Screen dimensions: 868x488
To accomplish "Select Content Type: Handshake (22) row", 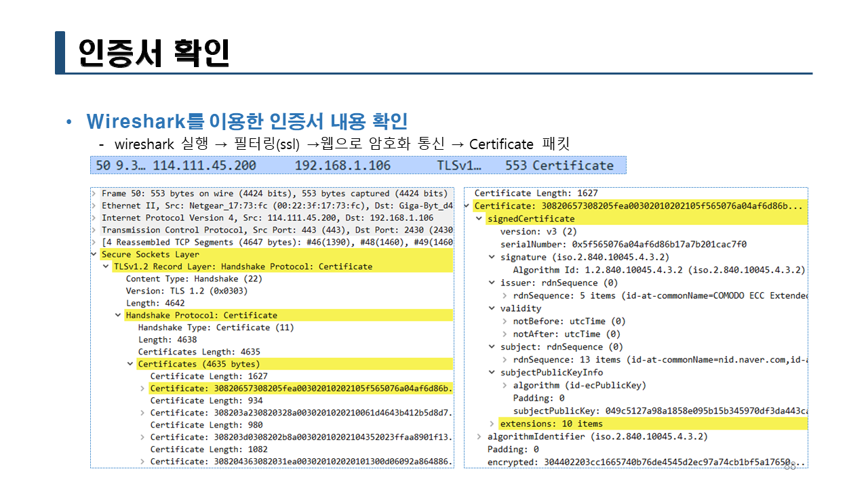I will [x=194, y=279].
